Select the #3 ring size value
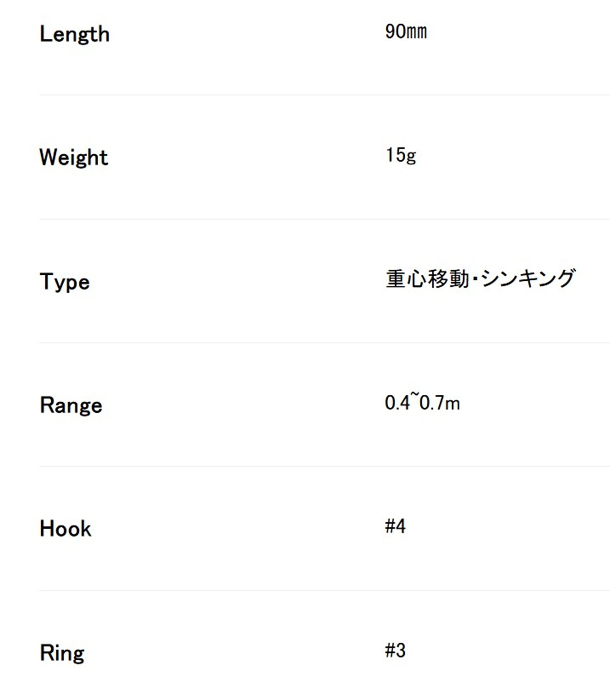 395,650
